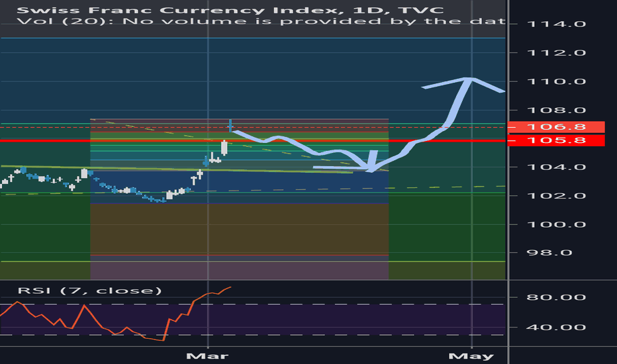Screen dimensions: 617x364
Task: Click the RSI (7, close) indicator label
Action: 90,291
